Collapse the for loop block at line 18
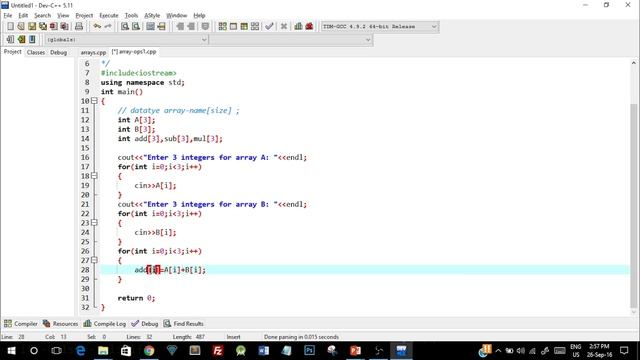640x360 pixels. tap(94, 176)
